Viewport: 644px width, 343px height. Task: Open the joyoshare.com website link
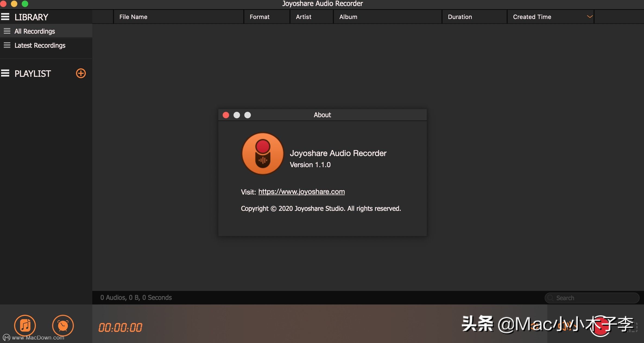[301, 192]
